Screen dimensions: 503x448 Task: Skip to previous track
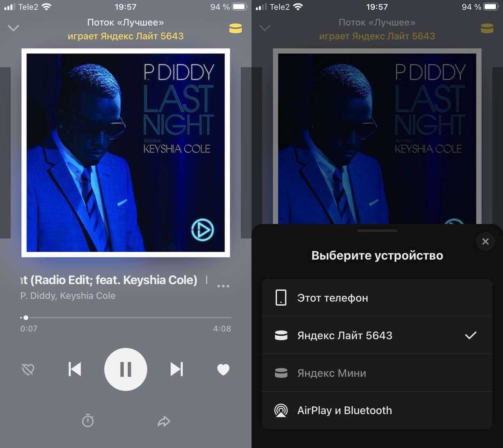pyautogui.click(x=75, y=369)
